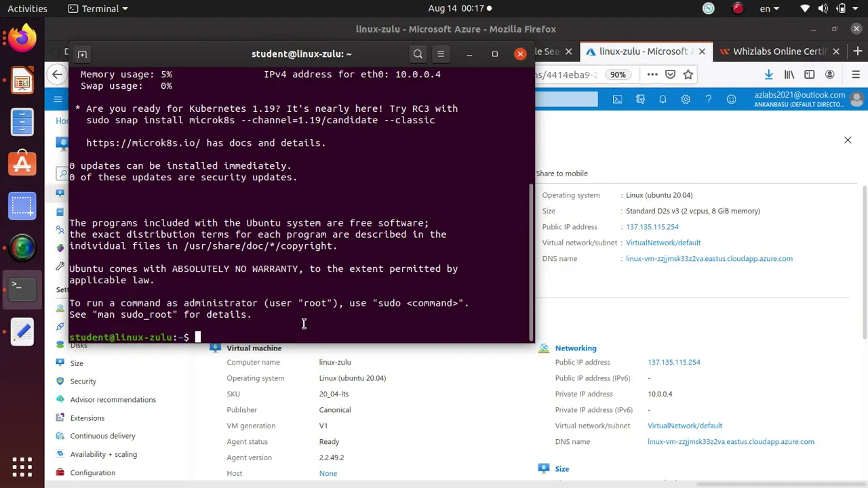Image resolution: width=868 pixels, height=488 pixels.
Task: Open Azure notifications bell
Action: coord(663,100)
